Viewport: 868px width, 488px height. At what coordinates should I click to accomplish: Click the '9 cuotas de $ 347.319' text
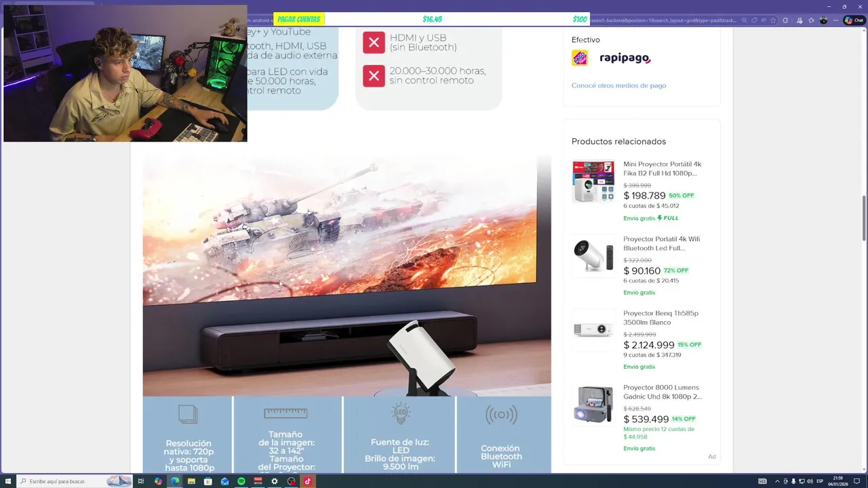coord(652,355)
